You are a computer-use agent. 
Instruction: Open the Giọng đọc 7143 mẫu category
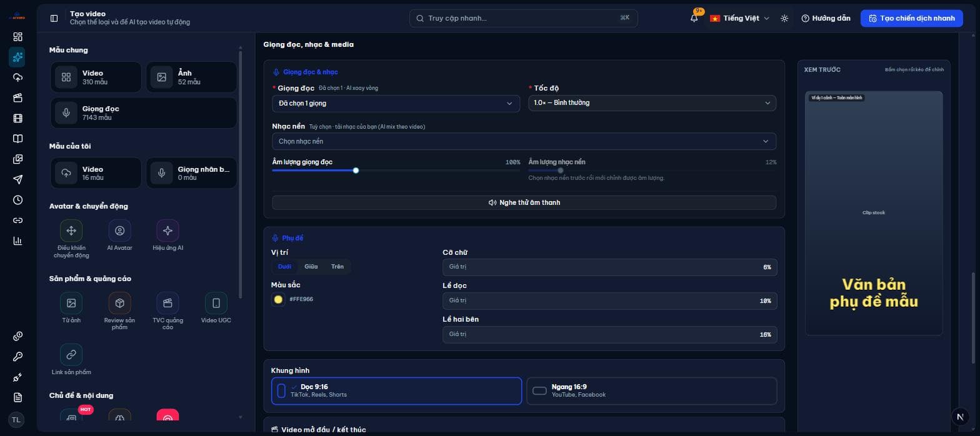point(144,113)
